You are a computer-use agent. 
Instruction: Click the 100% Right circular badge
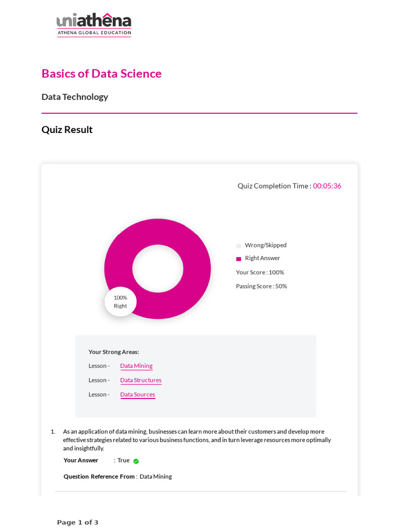(121, 302)
